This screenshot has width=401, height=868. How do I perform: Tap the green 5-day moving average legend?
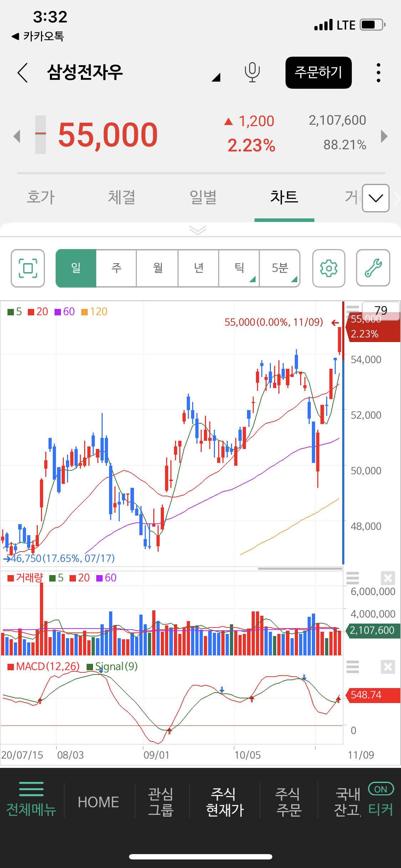pos(15,312)
